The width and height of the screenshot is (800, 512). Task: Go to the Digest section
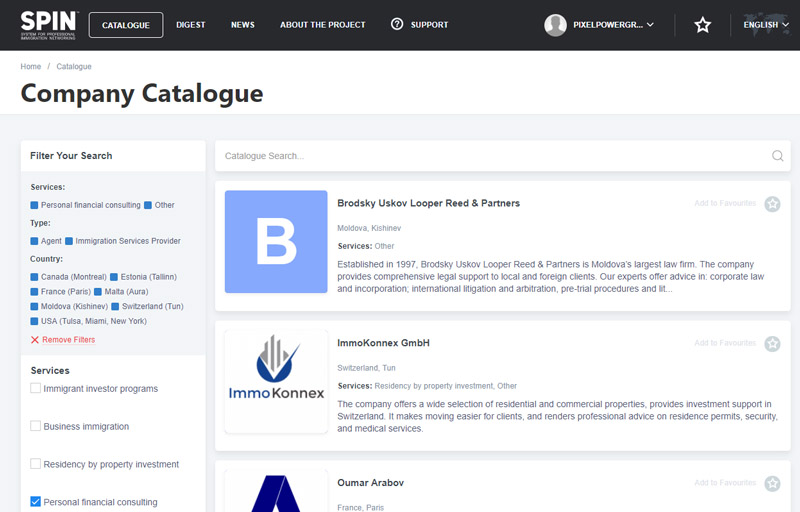[x=190, y=25]
